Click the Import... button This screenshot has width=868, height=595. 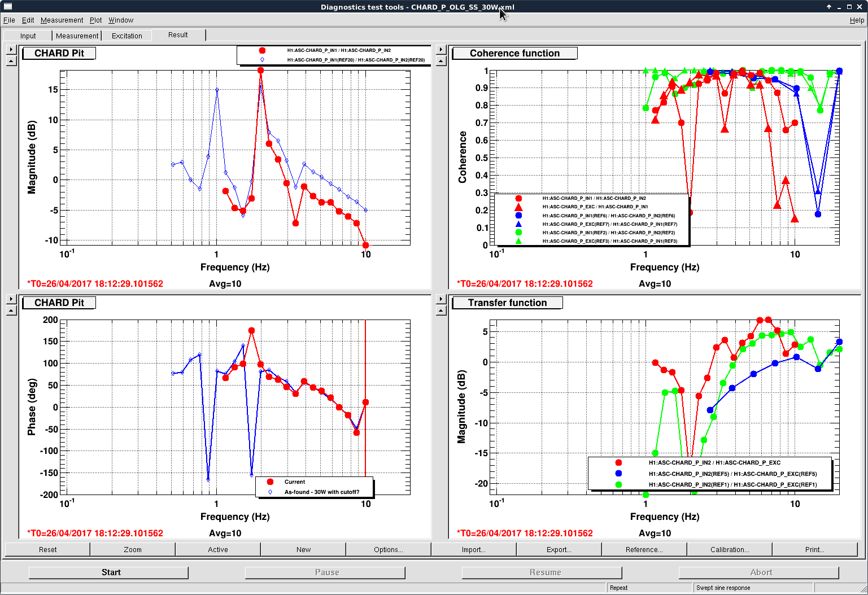pos(474,549)
